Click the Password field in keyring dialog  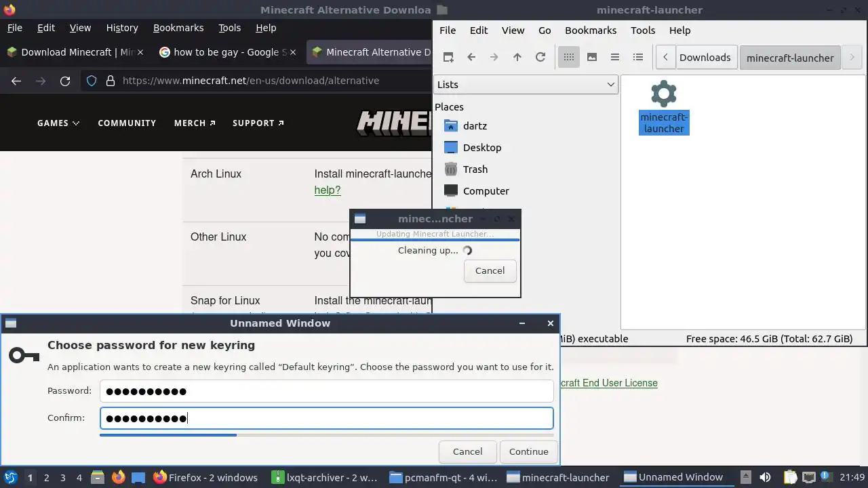pyautogui.click(x=327, y=391)
